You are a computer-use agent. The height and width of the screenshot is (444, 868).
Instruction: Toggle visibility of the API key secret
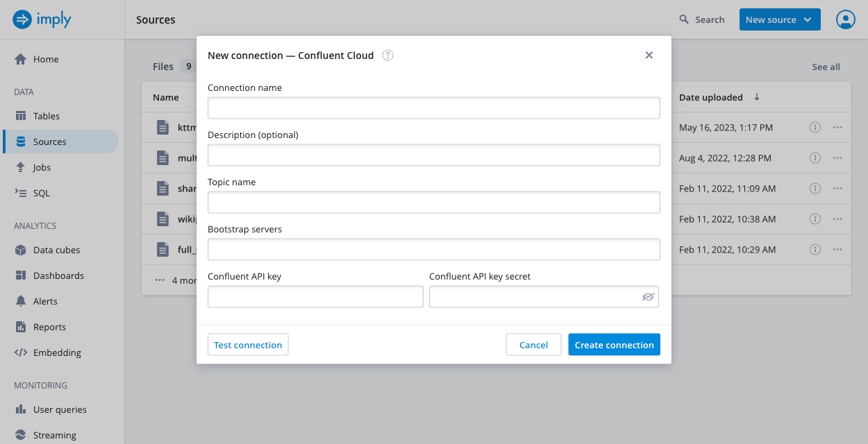[648, 297]
